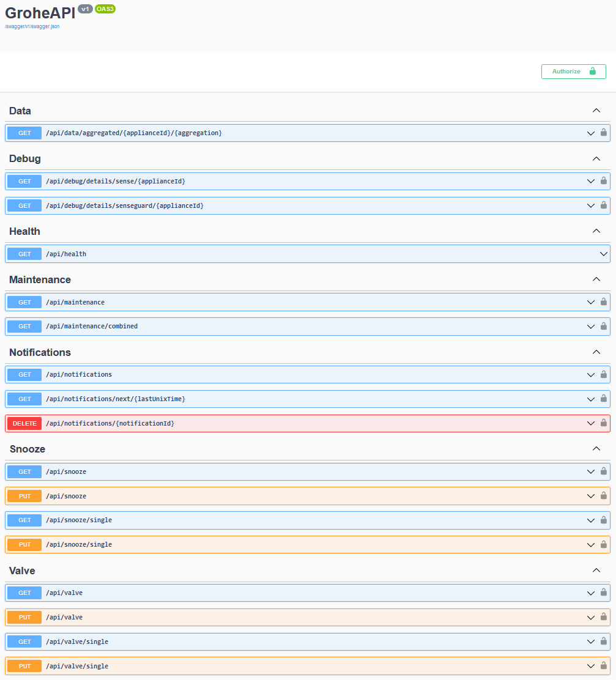Click GET badge for /api/health

[x=24, y=254]
